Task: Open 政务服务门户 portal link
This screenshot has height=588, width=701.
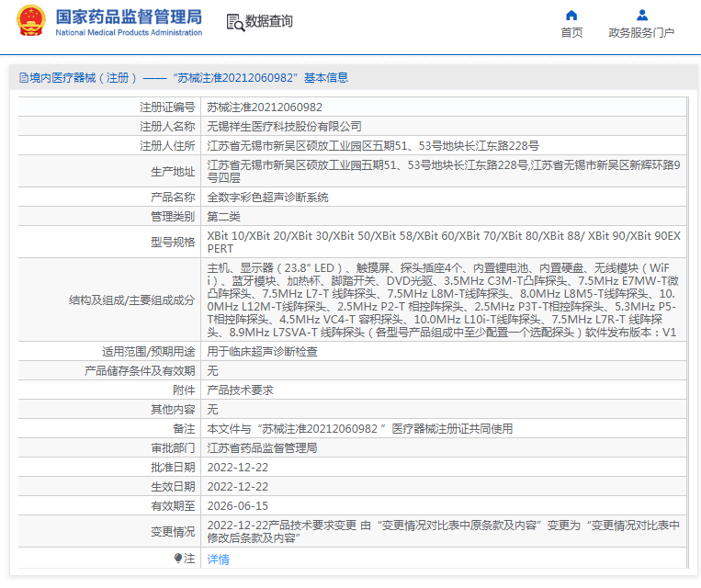Action: tap(641, 33)
